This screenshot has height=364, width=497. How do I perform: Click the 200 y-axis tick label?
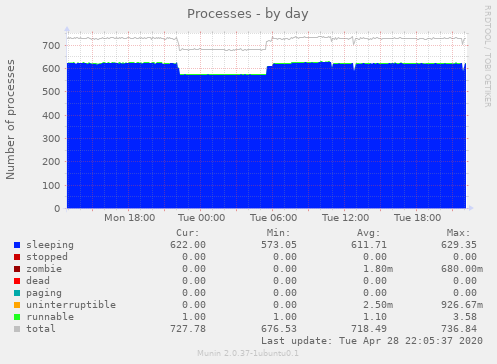click(51, 162)
